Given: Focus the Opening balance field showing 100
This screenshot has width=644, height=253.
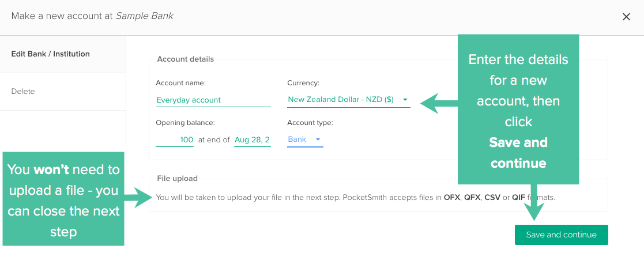Looking at the screenshot, I should (175, 139).
